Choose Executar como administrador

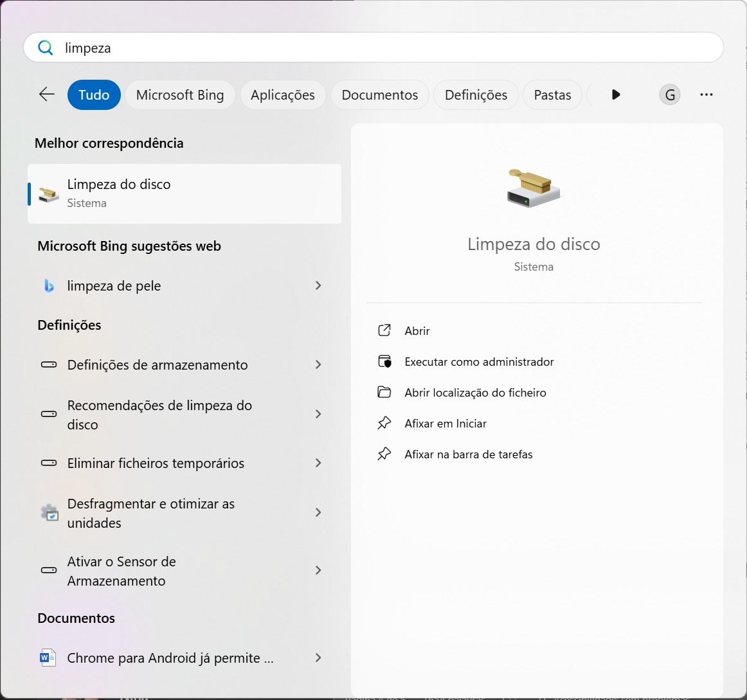tap(479, 362)
